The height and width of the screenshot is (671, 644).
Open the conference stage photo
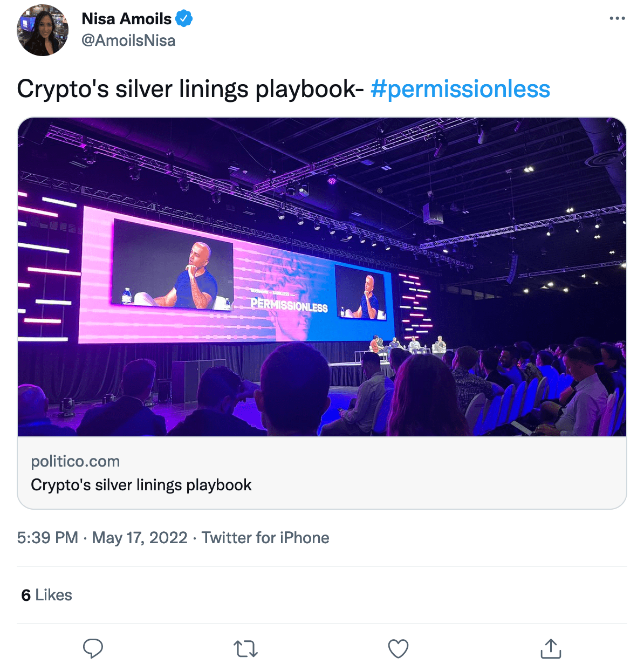tap(322, 277)
